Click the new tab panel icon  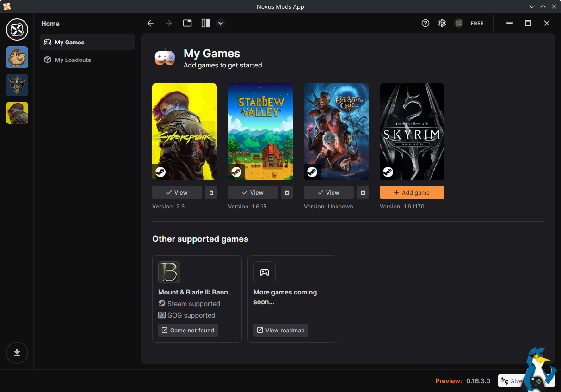[x=187, y=23]
